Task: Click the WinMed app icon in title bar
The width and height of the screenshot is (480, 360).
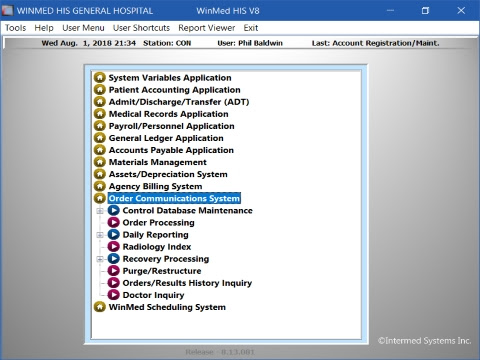Action: coord(7,11)
